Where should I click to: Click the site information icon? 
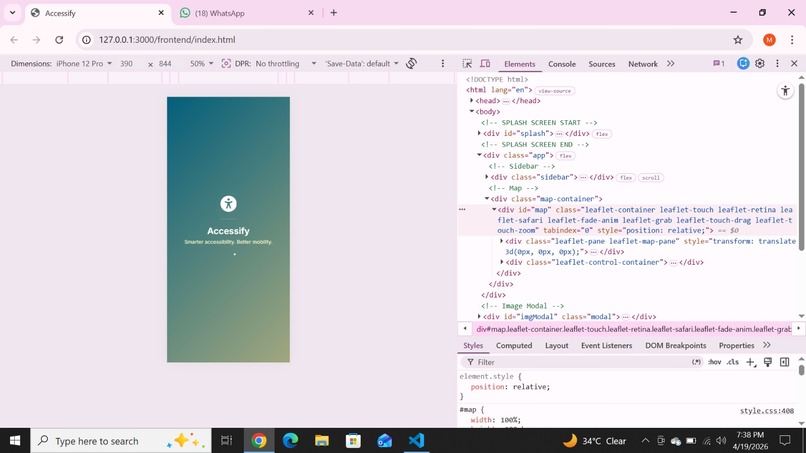click(x=86, y=40)
